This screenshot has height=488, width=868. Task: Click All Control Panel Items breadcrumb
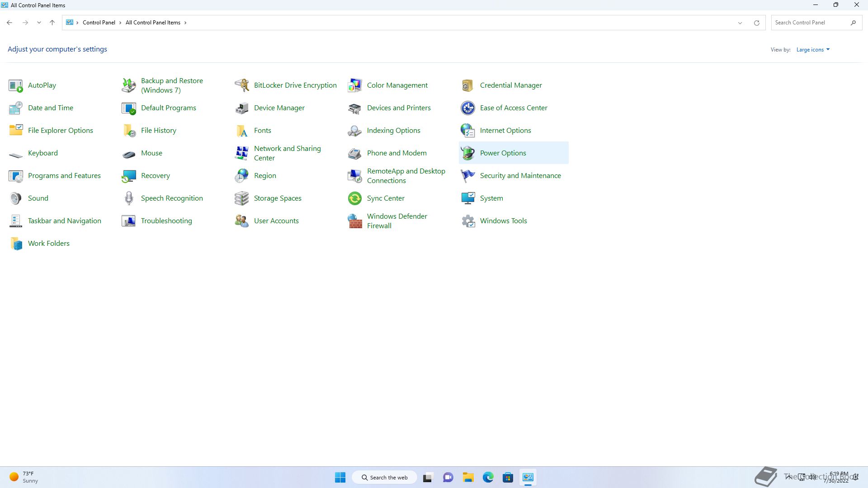[x=153, y=23]
